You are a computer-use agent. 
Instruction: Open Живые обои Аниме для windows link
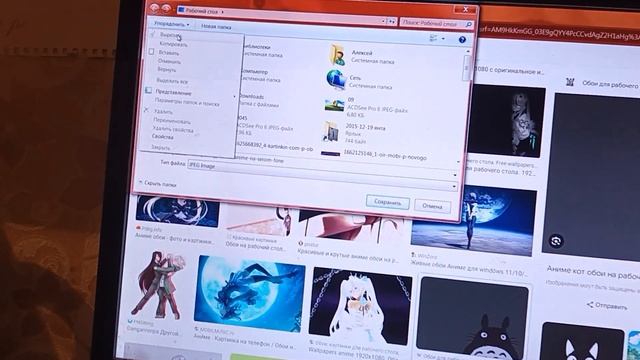tap(469, 269)
